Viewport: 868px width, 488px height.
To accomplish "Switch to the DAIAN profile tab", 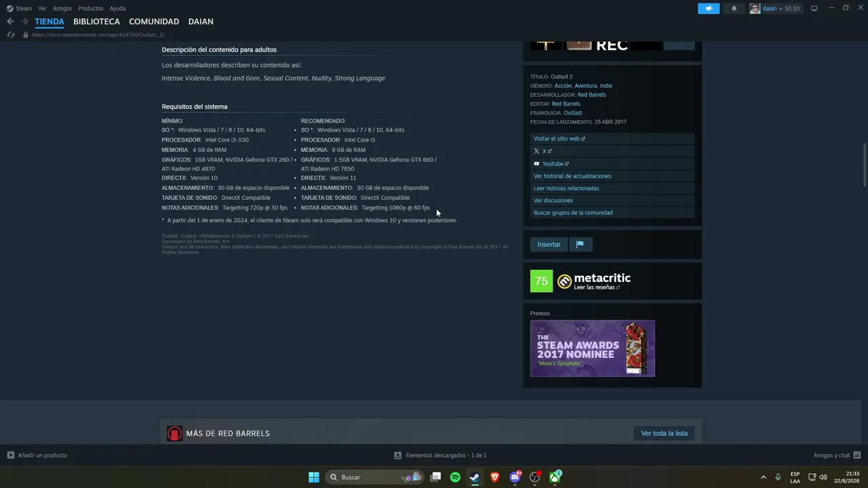I will (x=201, y=22).
